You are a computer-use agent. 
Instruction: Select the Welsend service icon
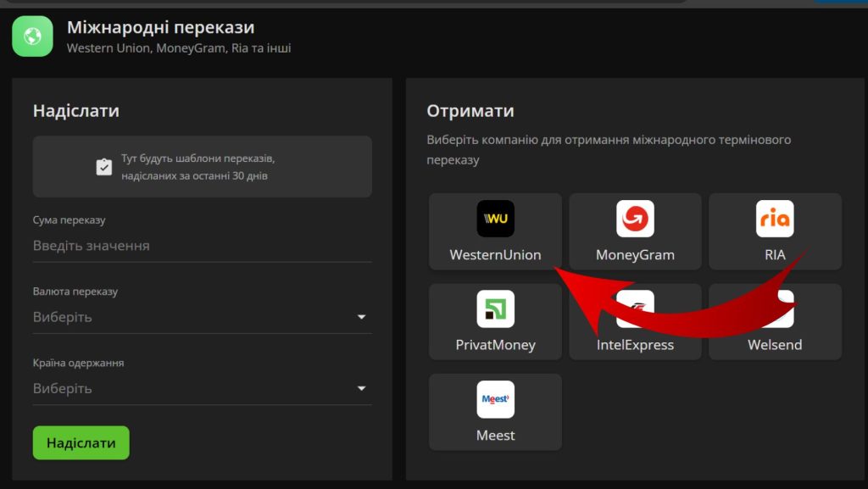(775, 308)
